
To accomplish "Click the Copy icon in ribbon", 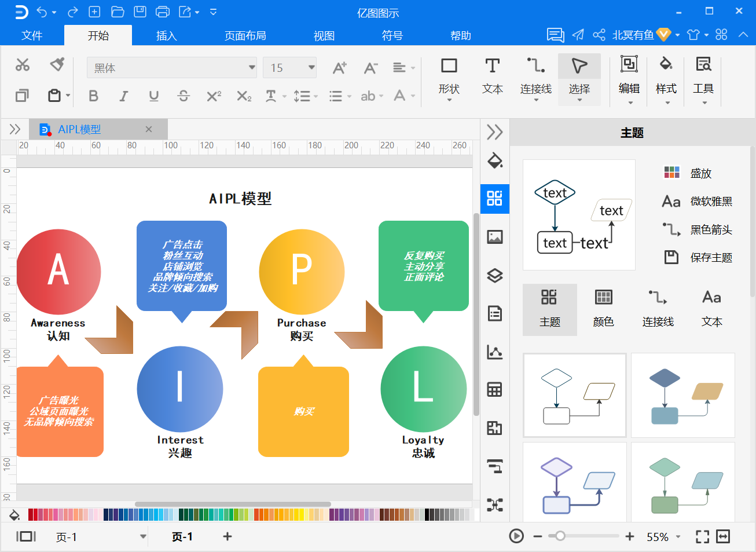I will pos(22,96).
